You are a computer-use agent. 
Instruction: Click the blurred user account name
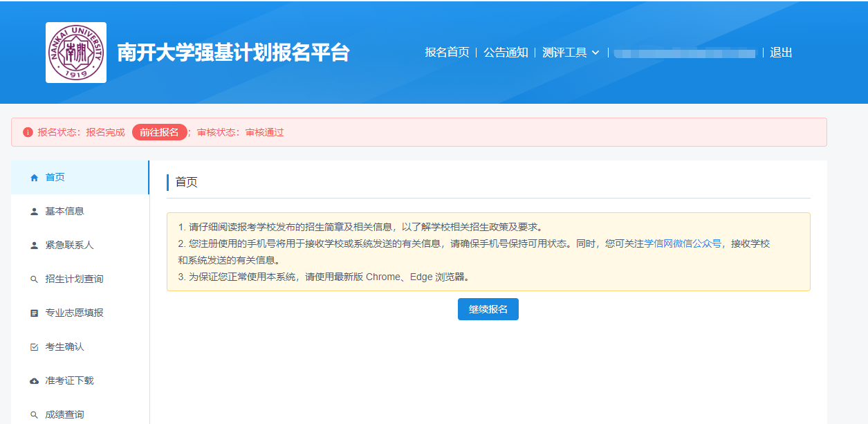[685, 53]
